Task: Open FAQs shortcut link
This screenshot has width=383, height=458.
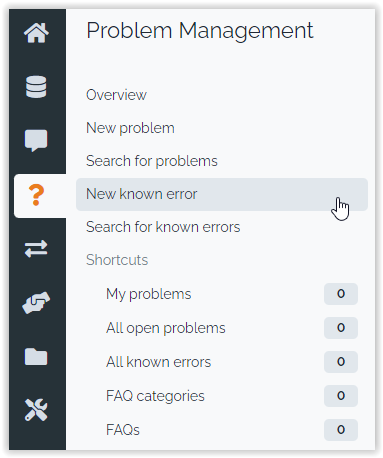Action: 123,430
